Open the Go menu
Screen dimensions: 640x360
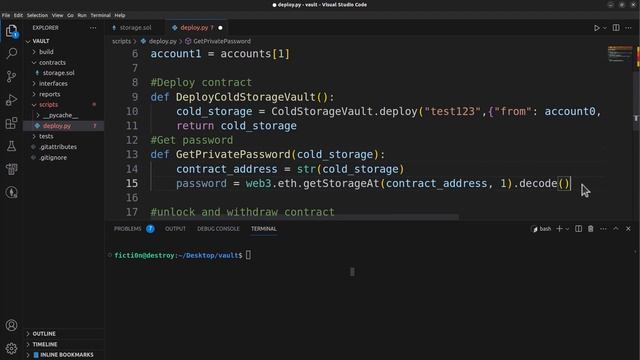pyautogui.click(x=71, y=15)
